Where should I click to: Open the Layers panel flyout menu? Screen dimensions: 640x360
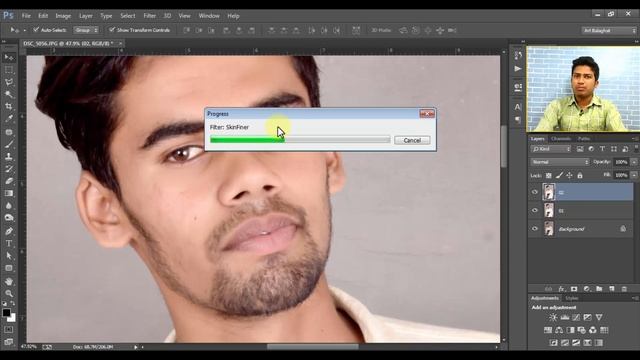point(635,139)
